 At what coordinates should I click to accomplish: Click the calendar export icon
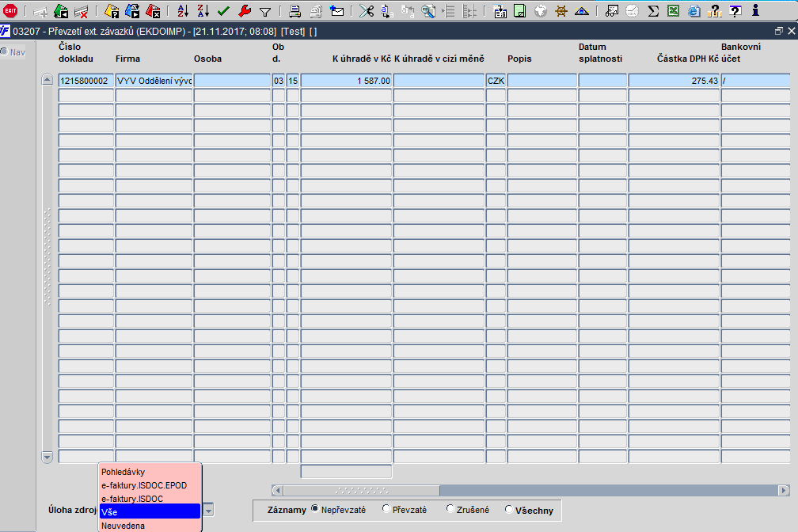point(500,11)
